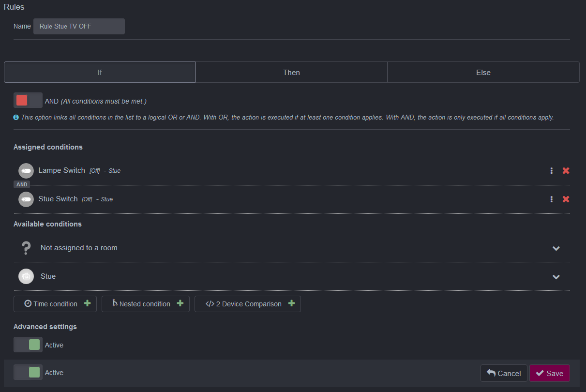Click the Stue room icon
Screen dimensions: 586x392
[x=26, y=276]
